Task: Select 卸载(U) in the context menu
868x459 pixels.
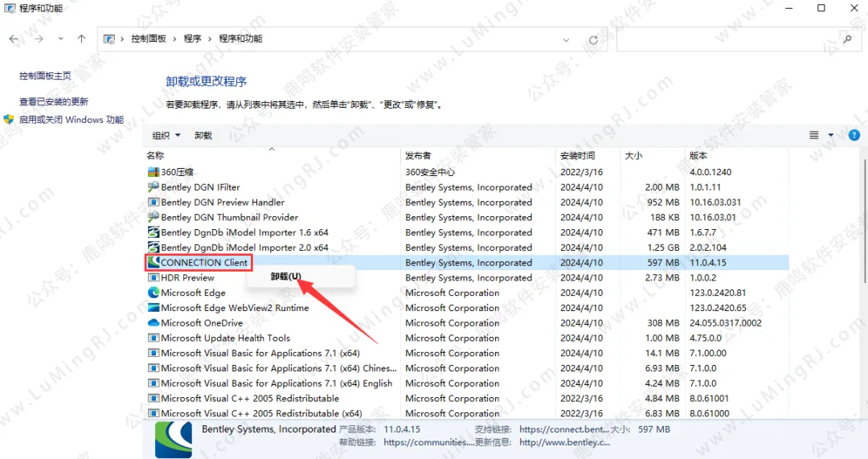Action: 286,277
